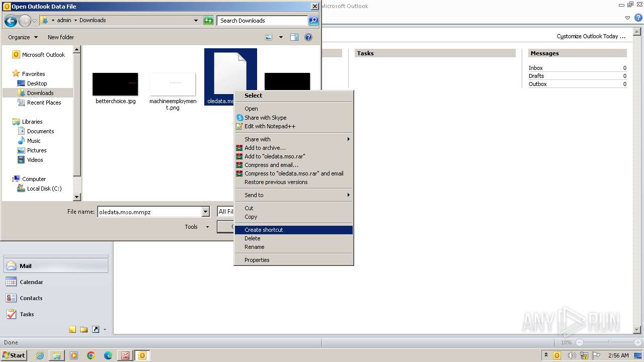Choose Compress to "oledata.mso.rar" and email
The height and width of the screenshot is (362, 644).
coord(294,173)
